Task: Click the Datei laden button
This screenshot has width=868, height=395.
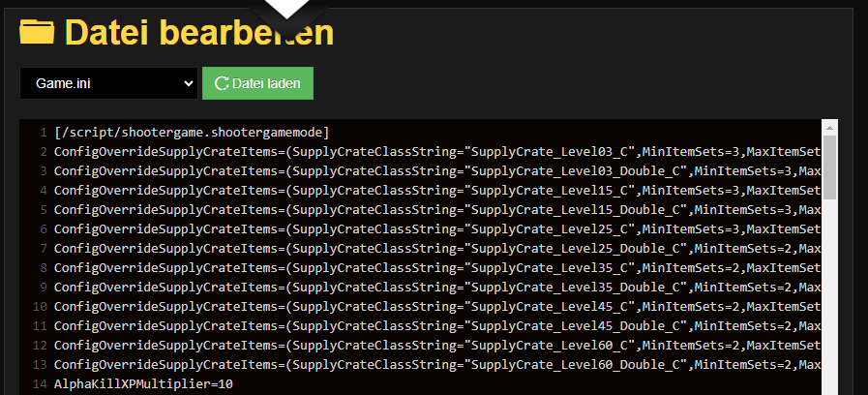Action: [x=258, y=83]
